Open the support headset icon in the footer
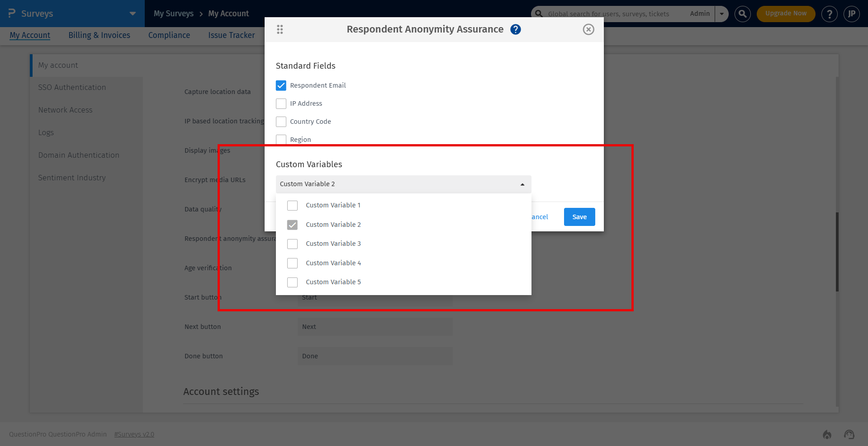This screenshot has height=446, width=868. 849,434
